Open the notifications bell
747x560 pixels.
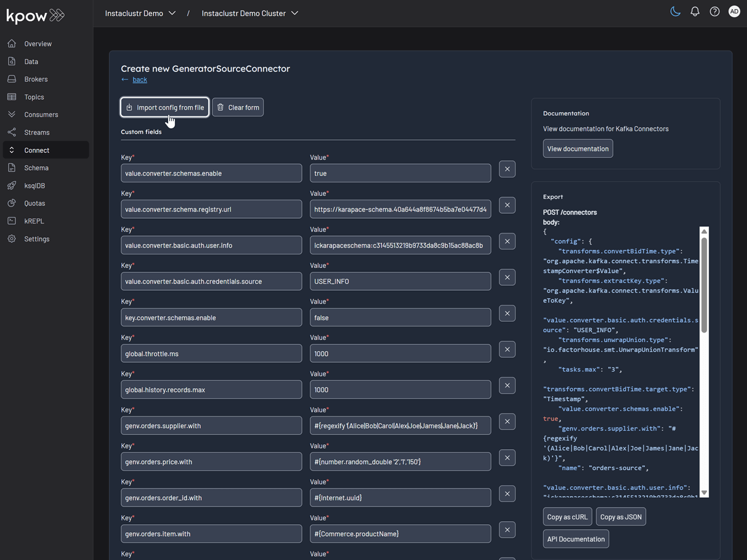(x=695, y=12)
